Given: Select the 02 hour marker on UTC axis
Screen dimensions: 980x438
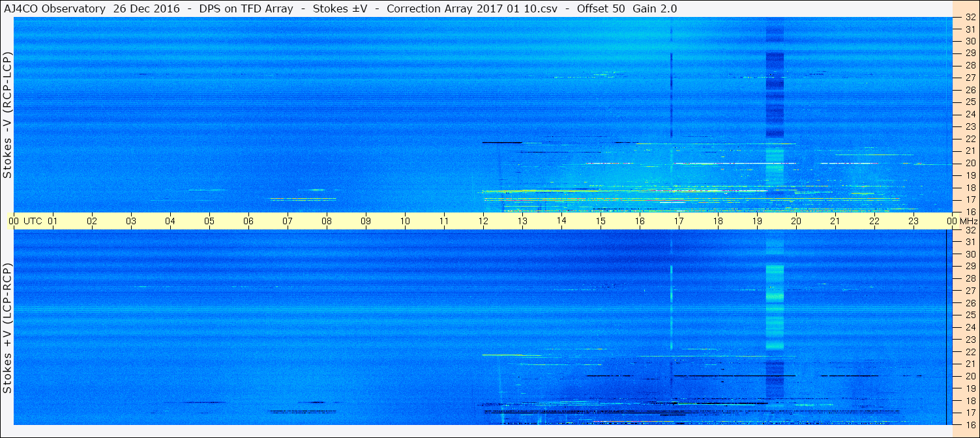Looking at the screenshot, I should [x=92, y=222].
